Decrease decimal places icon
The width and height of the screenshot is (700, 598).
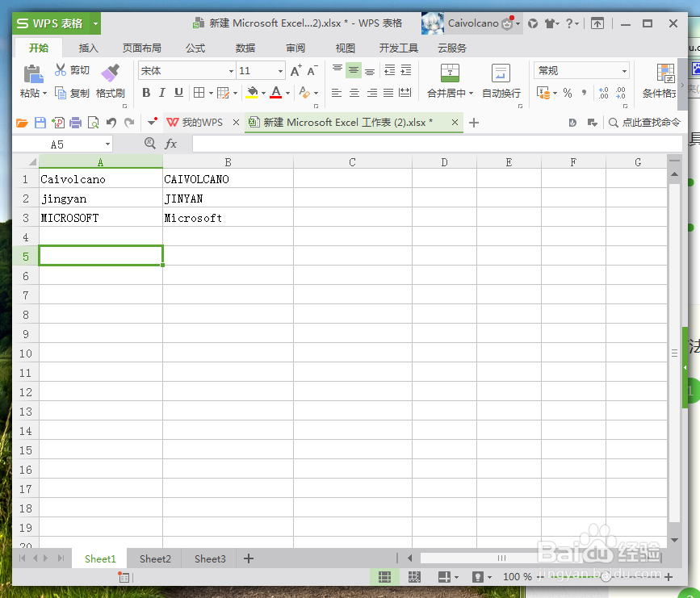point(621,93)
